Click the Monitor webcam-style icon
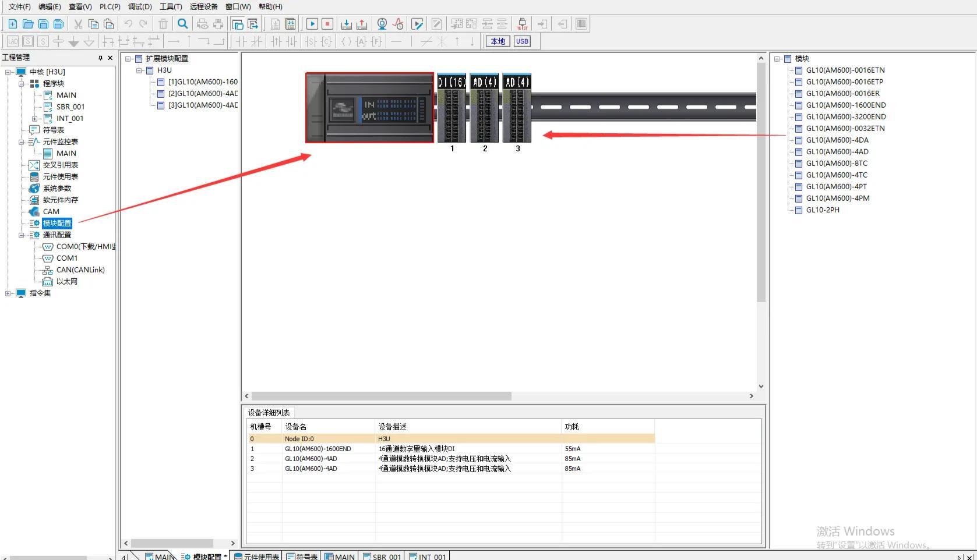This screenshot has width=977, height=560. (382, 24)
